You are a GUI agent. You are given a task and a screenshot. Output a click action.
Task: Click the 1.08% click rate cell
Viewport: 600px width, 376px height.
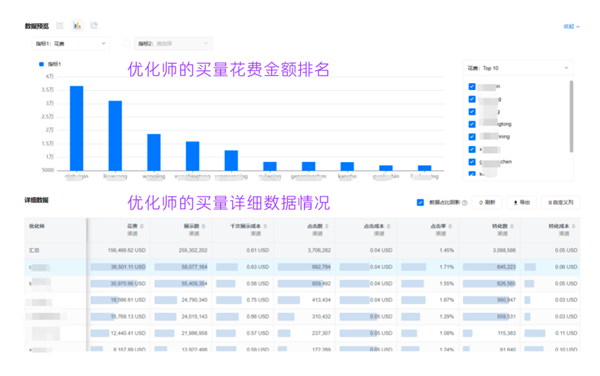447,333
